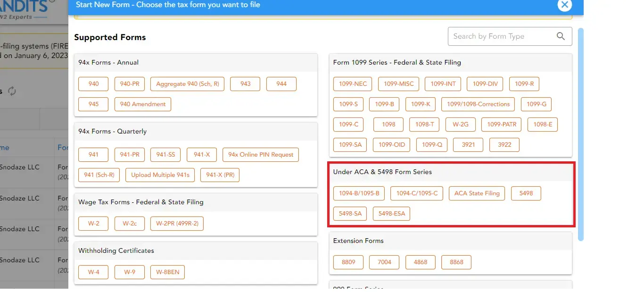Click the "Supported Forms" heading

click(110, 37)
